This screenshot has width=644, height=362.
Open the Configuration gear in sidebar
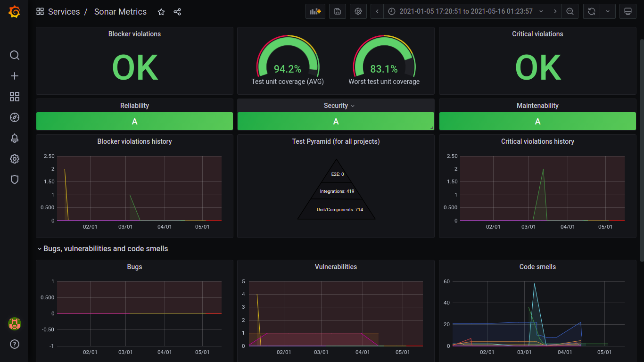[x=15, y=159]
